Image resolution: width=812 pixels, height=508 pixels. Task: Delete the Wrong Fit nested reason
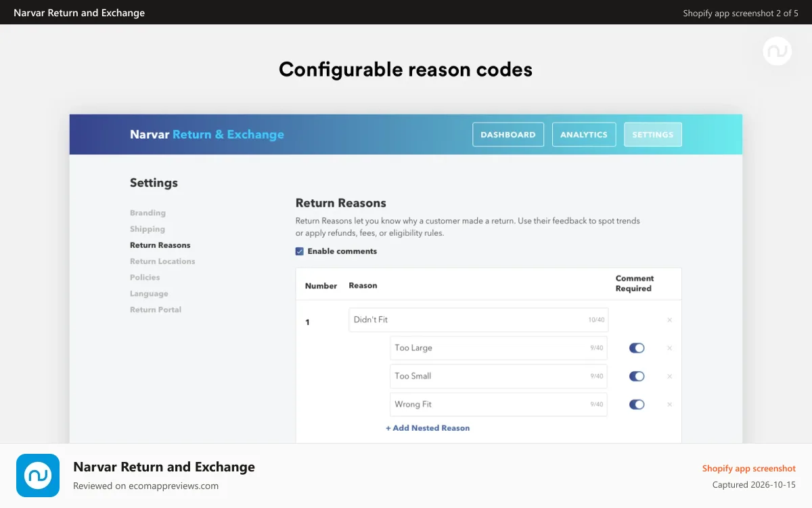point(670,404)
